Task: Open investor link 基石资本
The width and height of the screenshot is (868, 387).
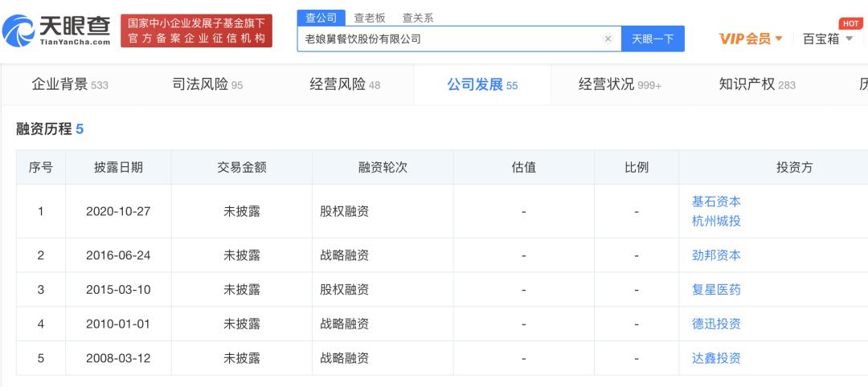Action: tap(716, 202)
